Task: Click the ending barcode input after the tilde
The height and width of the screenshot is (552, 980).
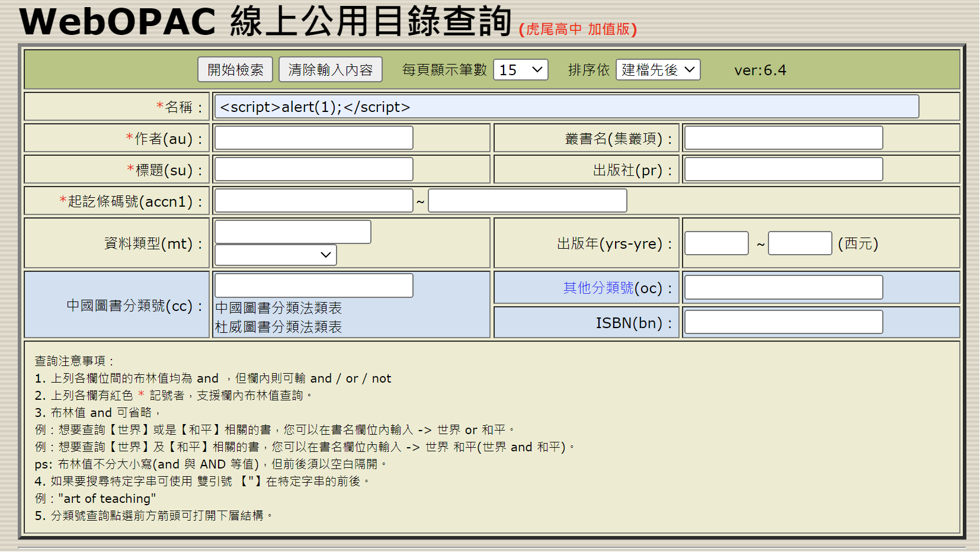Action: click(x=527, y=201)
